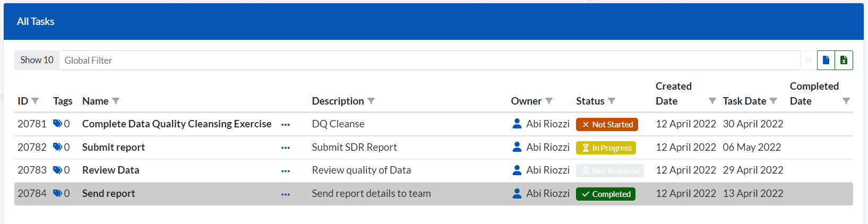Click the green Excel export icon
Screen dimensions: 868x224
tap(844, 60)
